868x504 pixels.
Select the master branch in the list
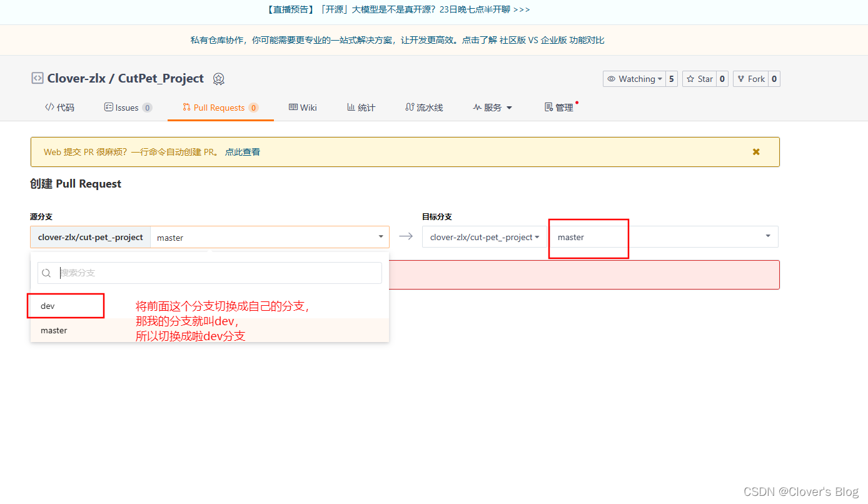coord(209,330)
